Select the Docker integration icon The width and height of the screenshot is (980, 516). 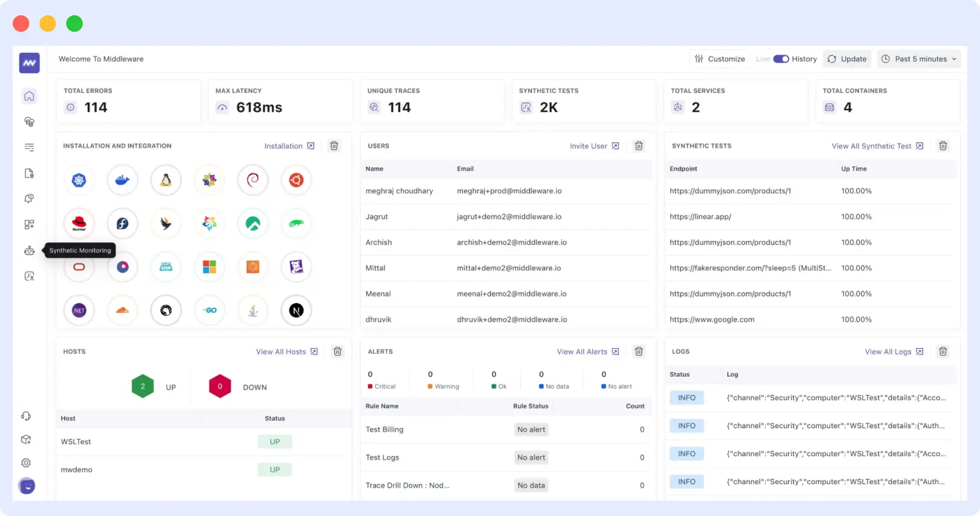pyautogui.click(x=122, y=181)
